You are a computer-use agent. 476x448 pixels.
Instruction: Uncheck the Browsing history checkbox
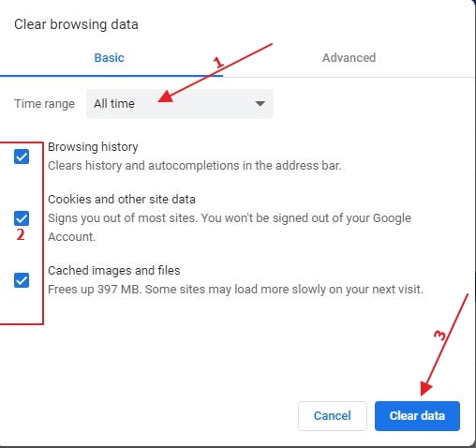coord(22,157)
